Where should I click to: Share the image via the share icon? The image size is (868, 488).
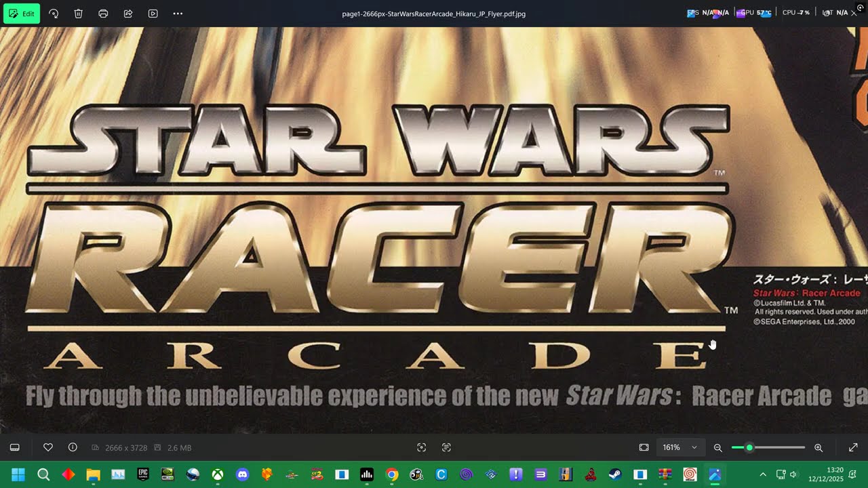pyautogui.click(x=128, y=14)
